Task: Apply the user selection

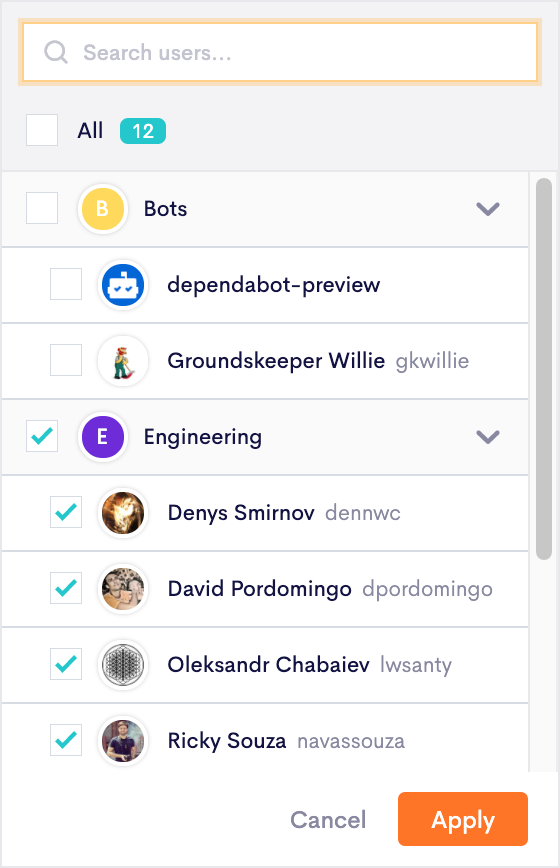Action: pos(463,819)
